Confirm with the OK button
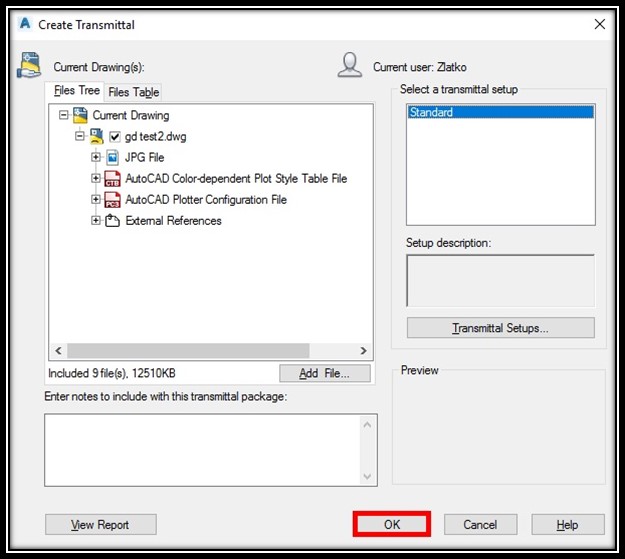Viewport: 625px width, 559px height. point(392,524)
